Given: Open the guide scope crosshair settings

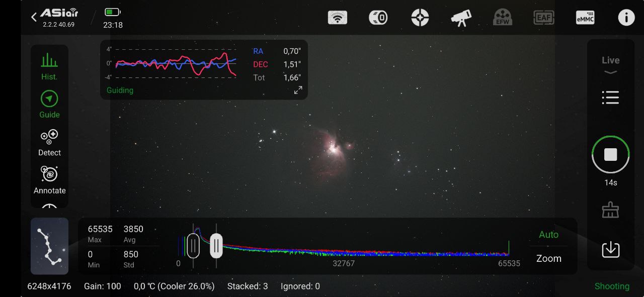Looking at the screenshot, I should (x=420, y=18).
